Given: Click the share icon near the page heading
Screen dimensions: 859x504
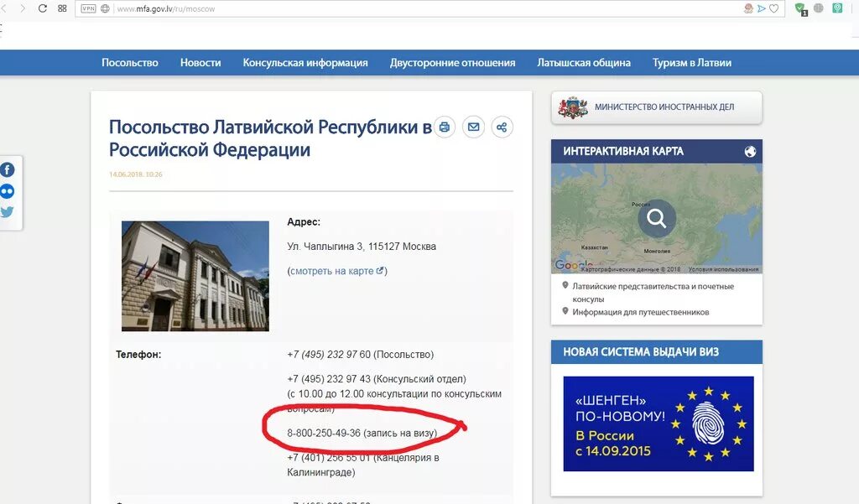Looking at the screenshot, I should tap(501, 127).
